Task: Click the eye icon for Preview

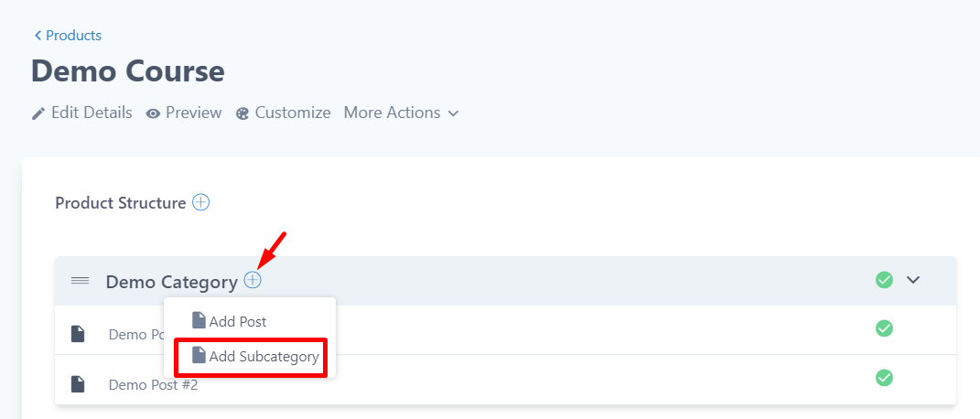Action: pos(153,113)
